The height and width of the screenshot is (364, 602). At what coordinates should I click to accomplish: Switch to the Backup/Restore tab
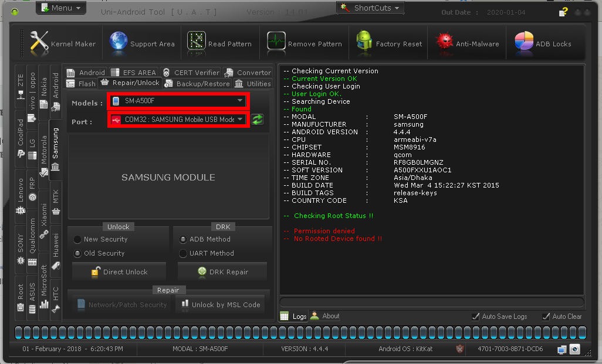coord(198,84)
